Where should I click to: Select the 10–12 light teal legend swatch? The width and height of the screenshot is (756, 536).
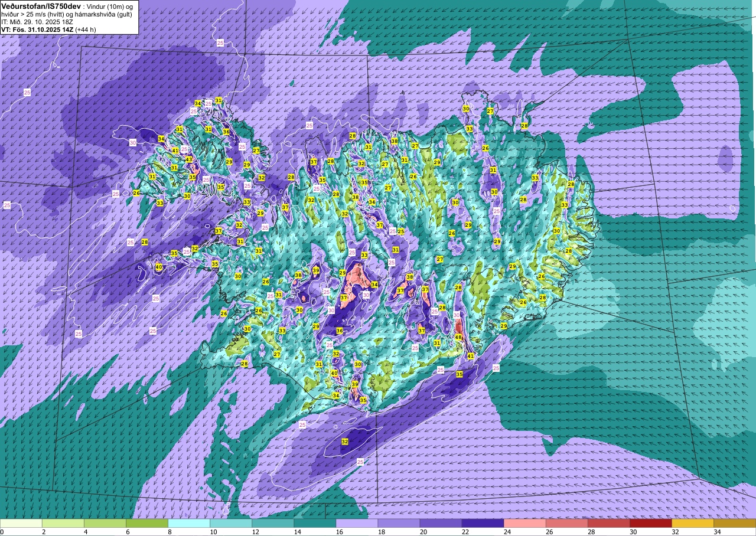point(231,523)
